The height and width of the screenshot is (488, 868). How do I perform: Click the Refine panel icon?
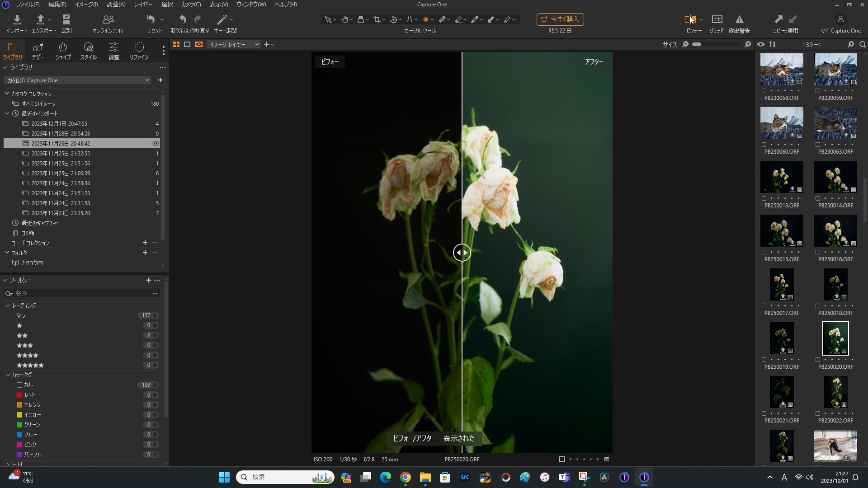point(138,50)
